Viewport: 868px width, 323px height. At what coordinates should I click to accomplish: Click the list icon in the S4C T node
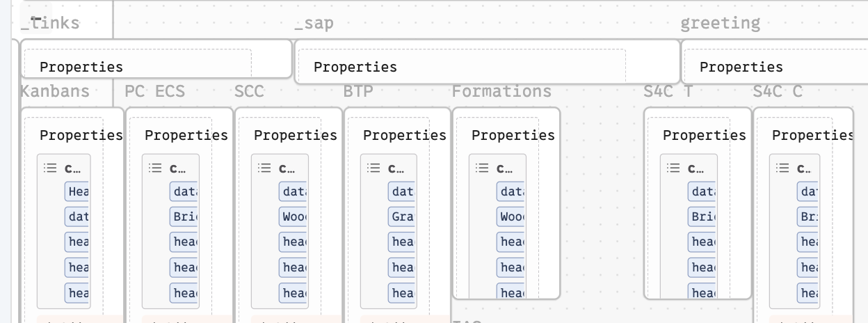(673, 168)
